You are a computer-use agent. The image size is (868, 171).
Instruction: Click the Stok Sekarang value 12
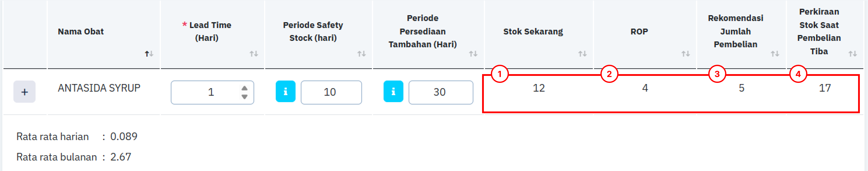pyautogui.click(x=538, y=88)
